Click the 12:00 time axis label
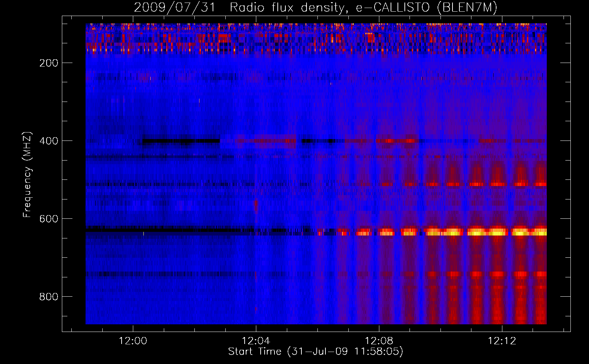The height and width of the screenshot is (364, 589). [x=133, y=341]
